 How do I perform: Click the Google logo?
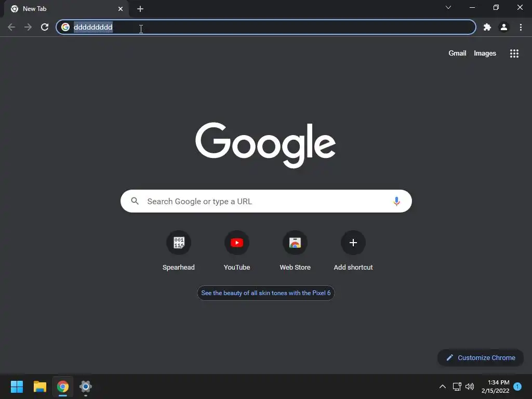265,145
